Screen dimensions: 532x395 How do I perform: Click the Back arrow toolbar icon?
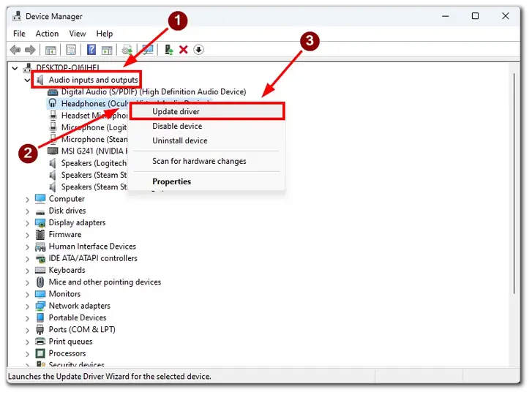pyautogui.click(x=15, y=50)
